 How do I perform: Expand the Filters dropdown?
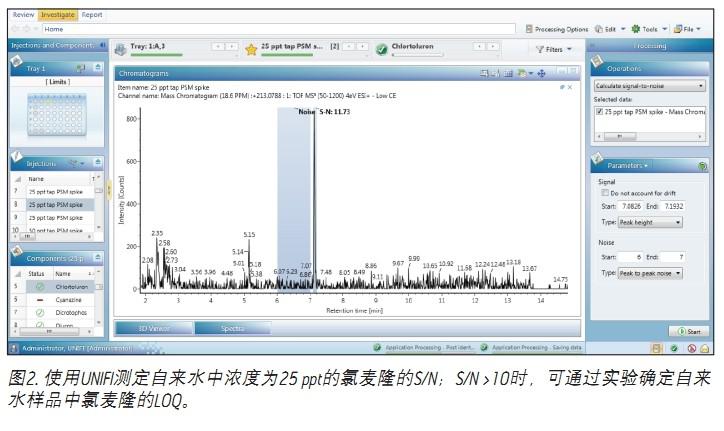(553, 48)
